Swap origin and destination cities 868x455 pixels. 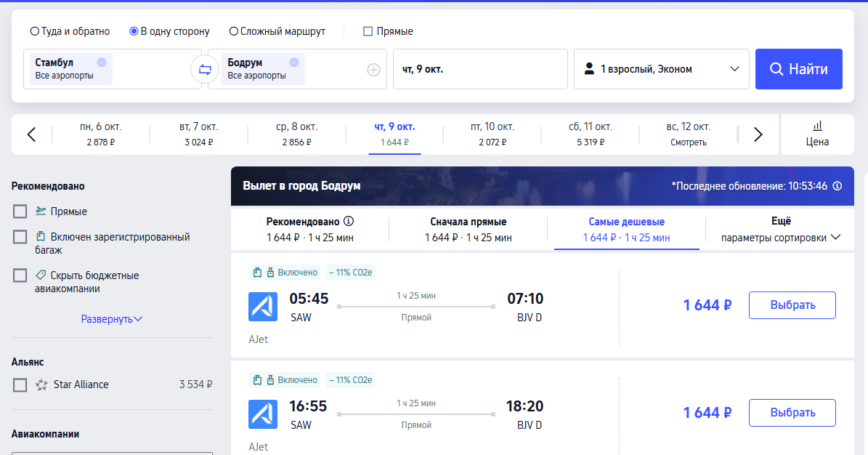pos(205,69)
